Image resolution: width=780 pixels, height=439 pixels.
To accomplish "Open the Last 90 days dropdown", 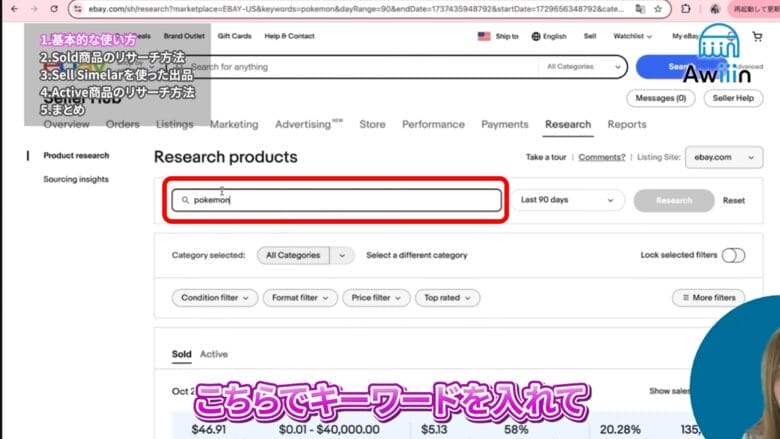I will pyautogui.click(x=568, y=200).
